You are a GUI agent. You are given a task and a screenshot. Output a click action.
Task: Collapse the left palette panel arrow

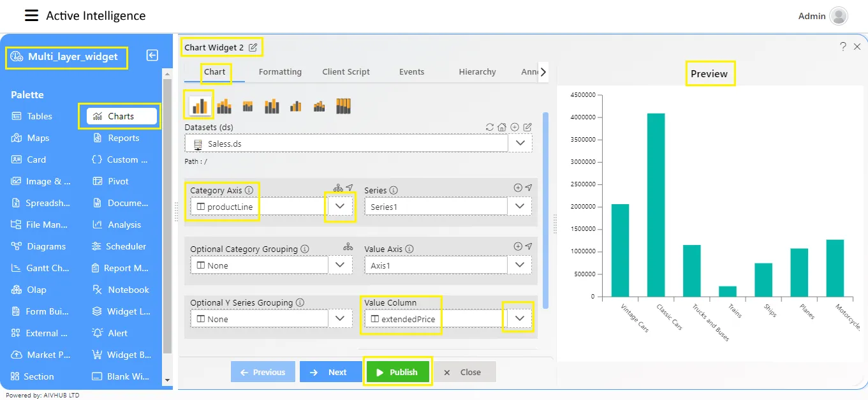coord(152,56)
